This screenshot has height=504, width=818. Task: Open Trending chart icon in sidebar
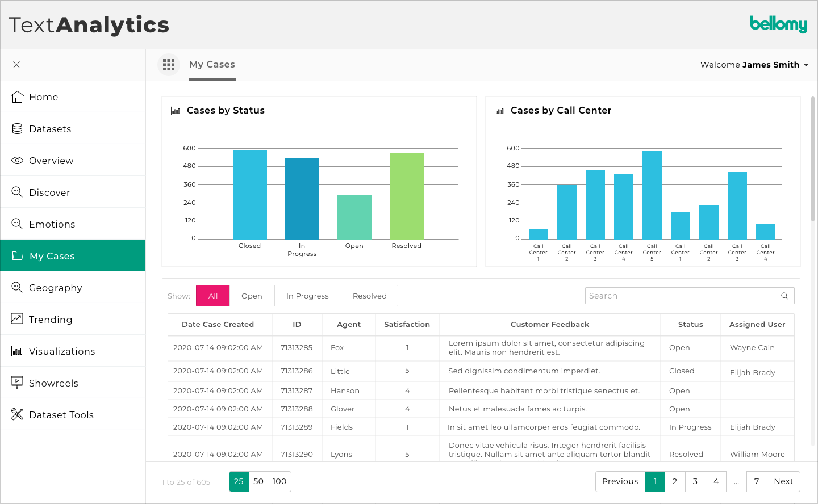pos(17,319)
